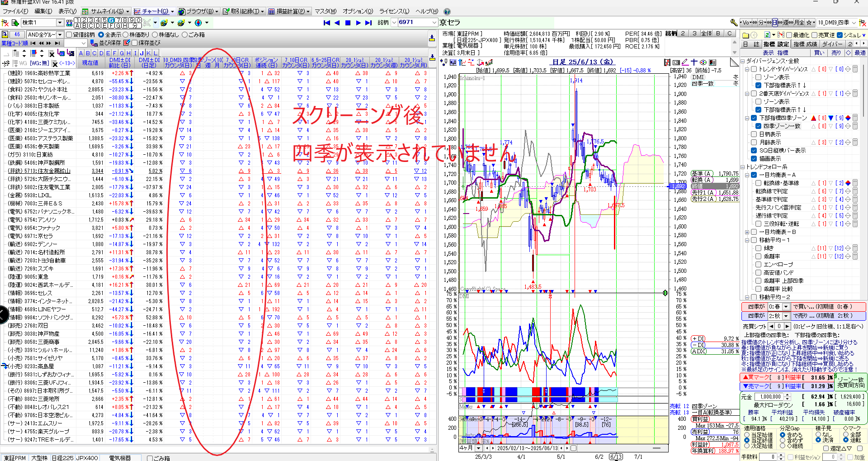This screenshot has height=461, width=868.
Task: Click the add-search icon beside 検索1
Action: [15, 23]
